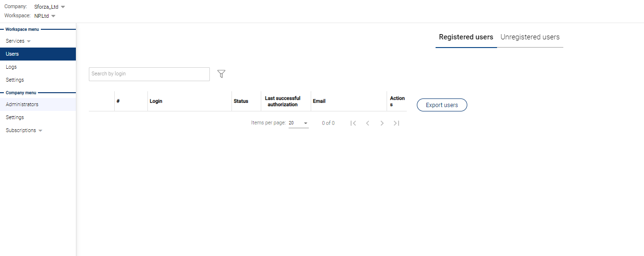The image size is (644, 256).
Task: Click the Search by login field
Action: point(149,74)
